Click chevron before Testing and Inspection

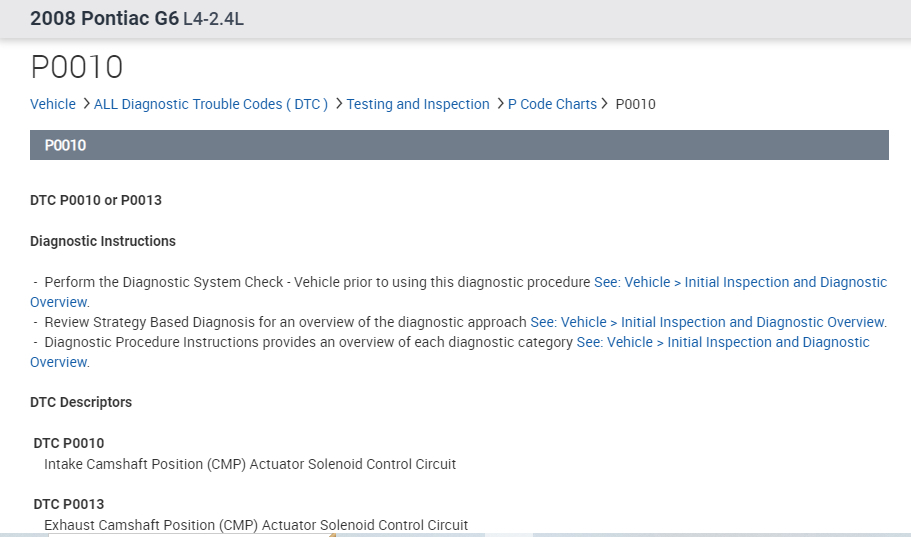click(x=339, y=104)
